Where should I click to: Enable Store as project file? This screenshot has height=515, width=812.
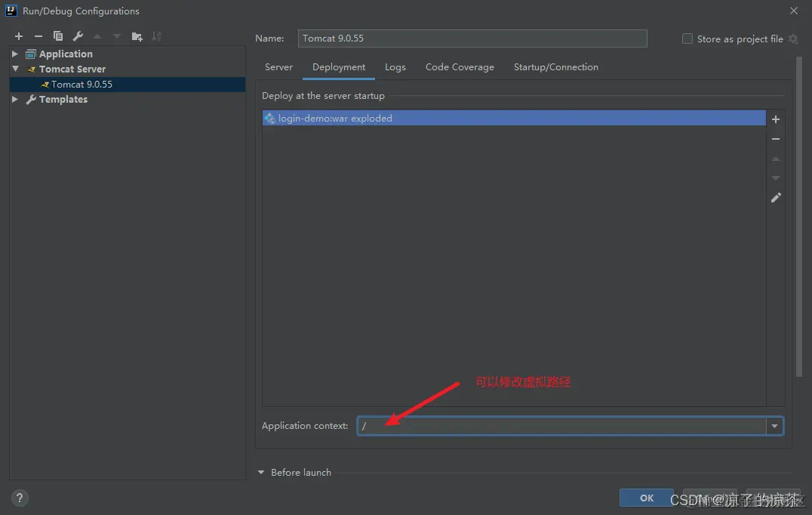(x=687, y=39)
